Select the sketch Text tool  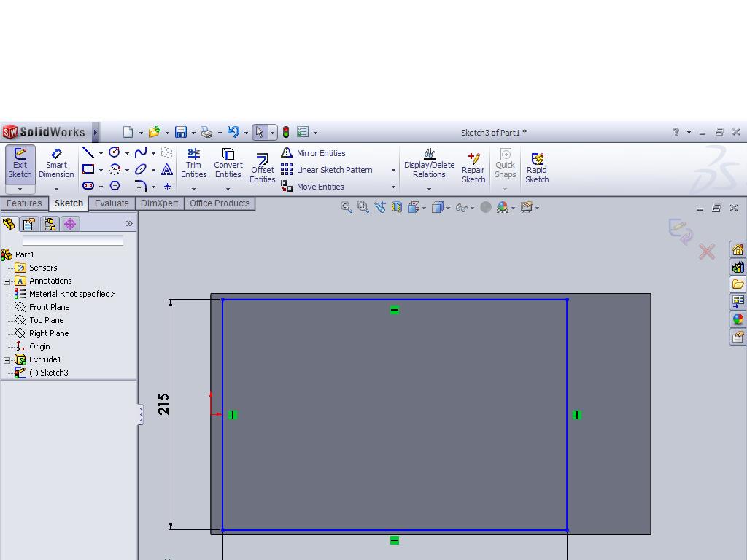[x=167, y=169]
